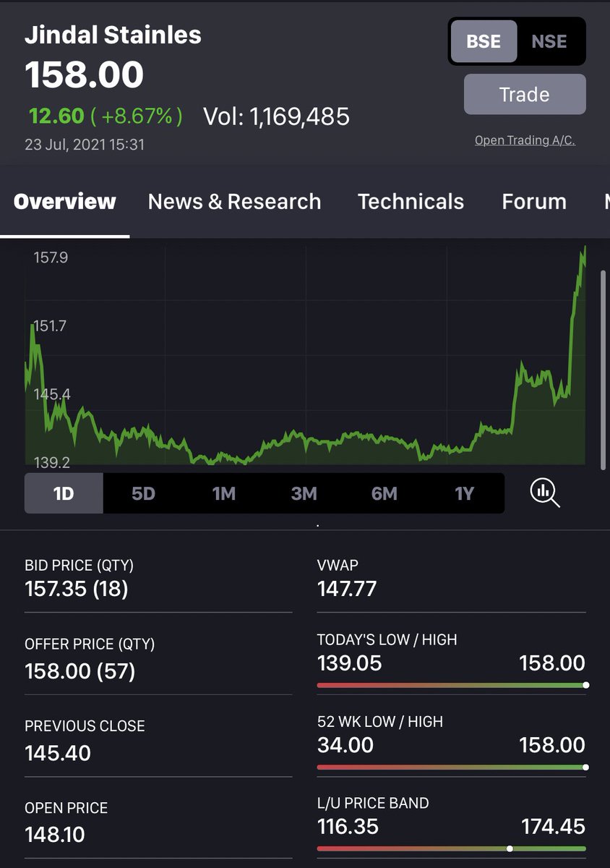Switch exchange to NSE
The width and height of the screenshot is (610, 868).
pyautogui.click(x=549, y=41)
